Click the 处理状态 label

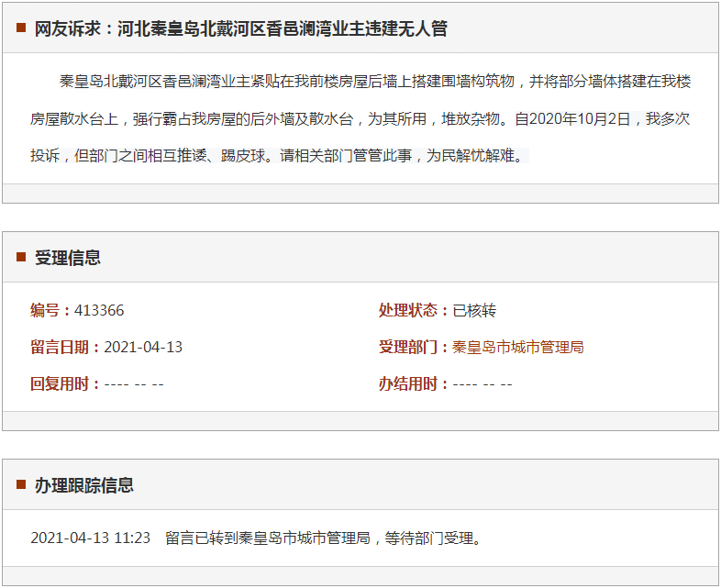coord(413,310)
